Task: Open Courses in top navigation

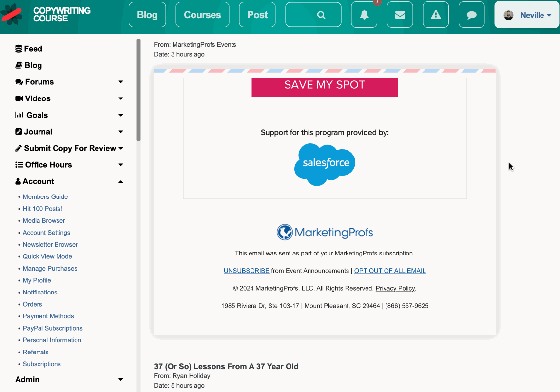Action: tap(202, 15)
